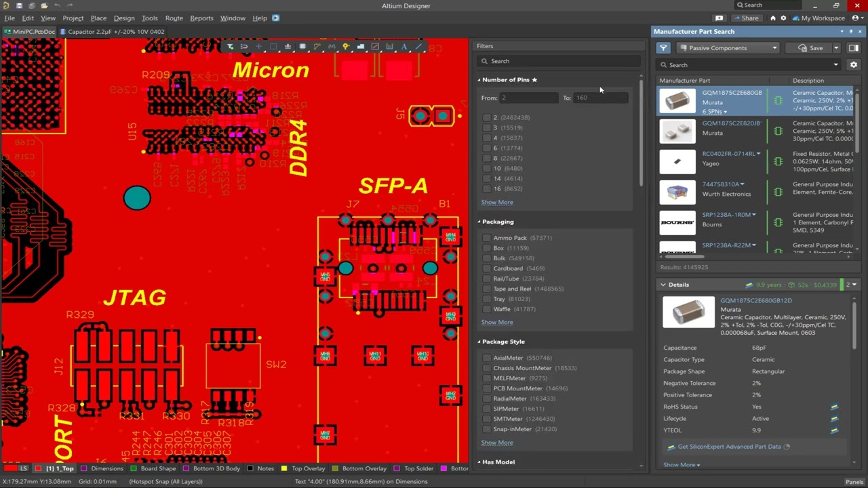The image size is (868, 488).
Task: Go to the Home page icon
Action: coord(772,18)
